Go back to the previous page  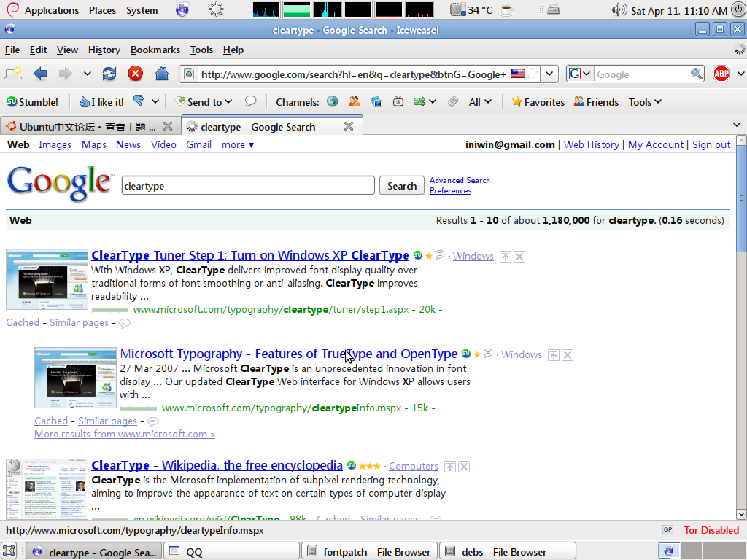coord(41,74)
